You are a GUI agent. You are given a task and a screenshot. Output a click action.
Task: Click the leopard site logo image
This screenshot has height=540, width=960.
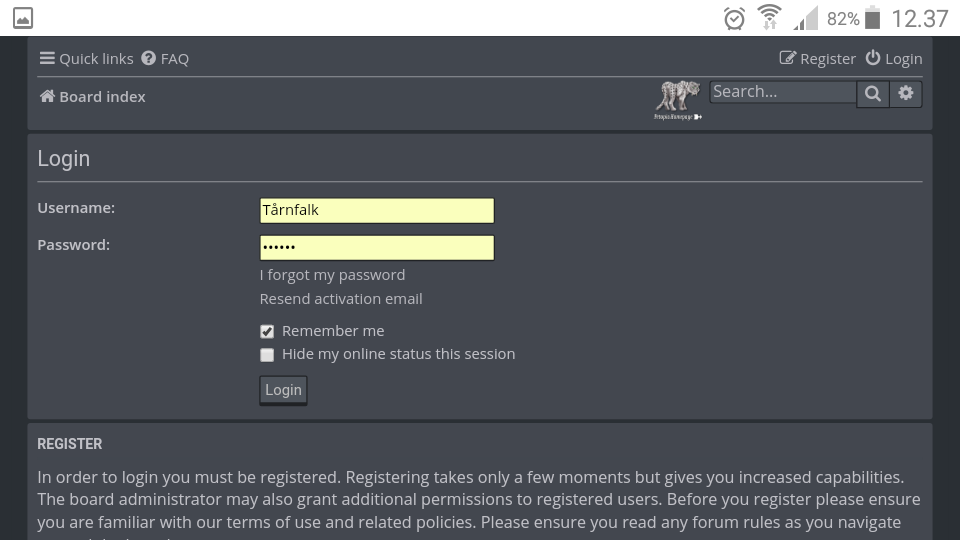point(678,100)
